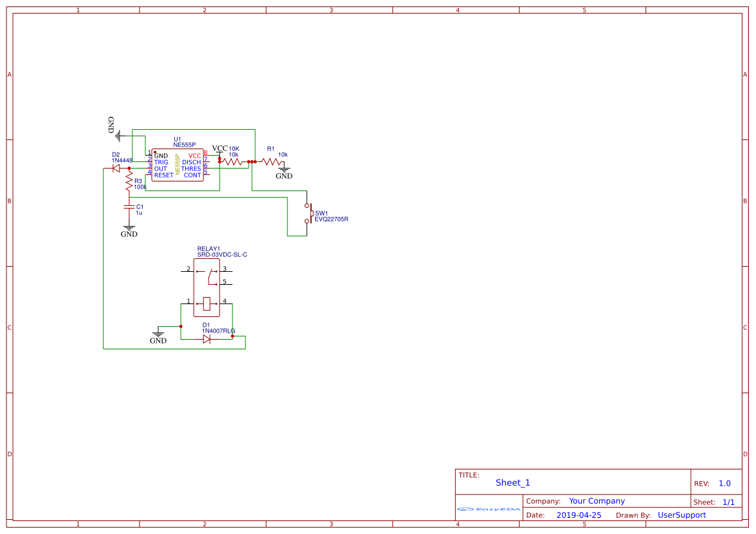This screenshot has width=756, height=534.
Task: Click the 1N4448 part name text
Action: pos(122,160)
